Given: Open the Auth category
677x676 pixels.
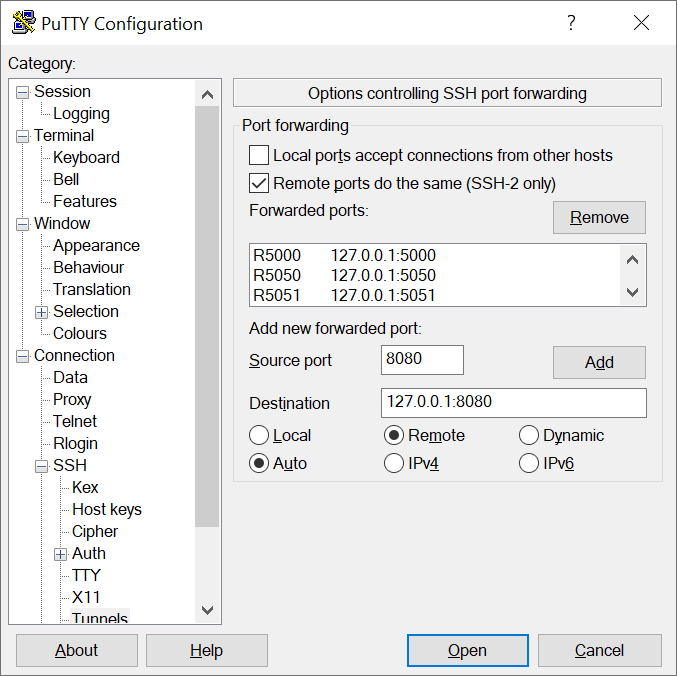Looking at the screenshot, I should 89,553.
